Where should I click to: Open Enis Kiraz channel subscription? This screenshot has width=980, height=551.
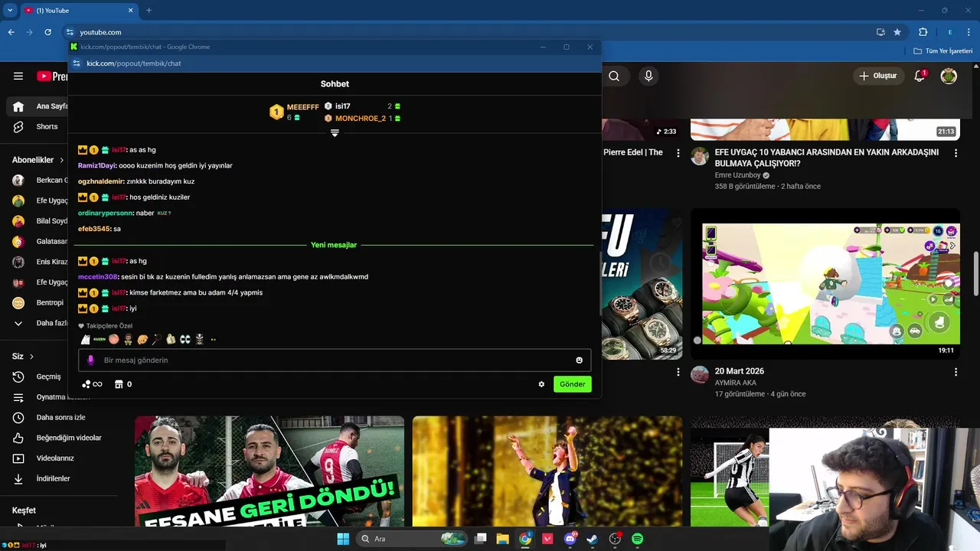(41, 262)
